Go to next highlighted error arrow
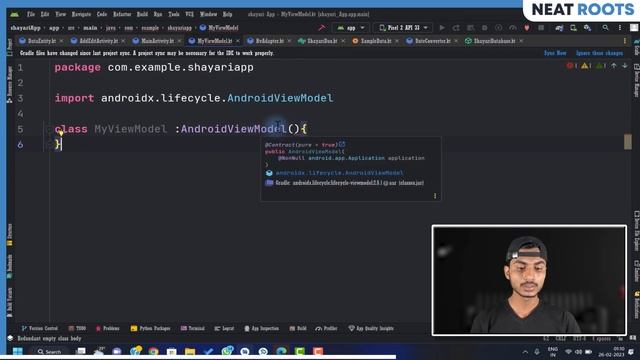Image resolution: width=640 pixels, height=360 pixels. tap(624, 66)
